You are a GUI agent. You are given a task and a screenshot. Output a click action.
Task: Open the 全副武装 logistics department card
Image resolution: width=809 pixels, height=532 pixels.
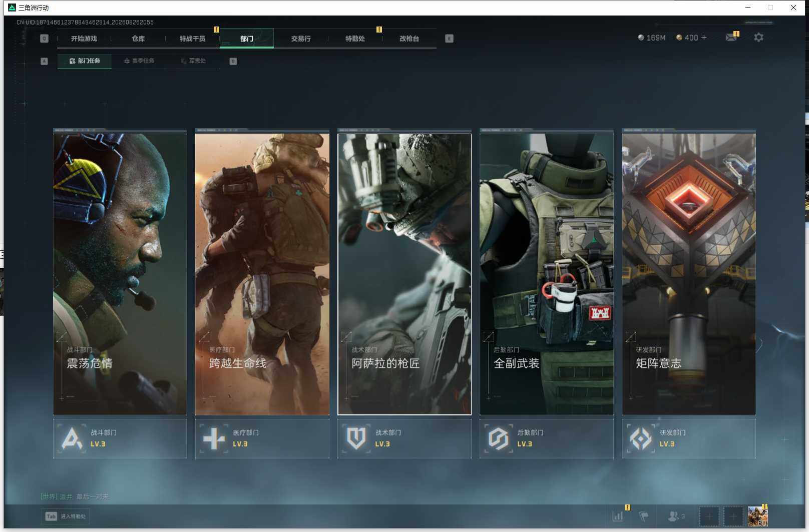coord(547,274)
